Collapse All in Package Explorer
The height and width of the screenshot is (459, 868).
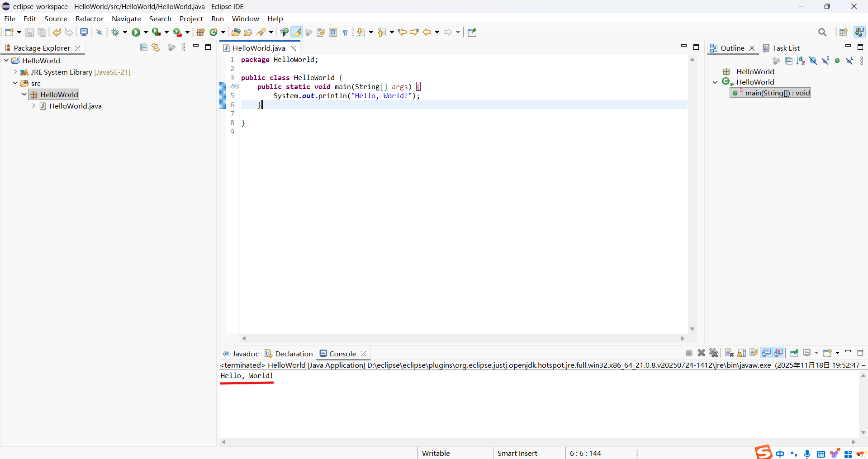tap(144, 47)
